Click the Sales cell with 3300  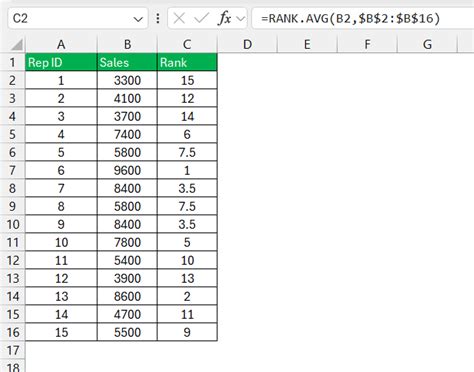click(127, 80)
